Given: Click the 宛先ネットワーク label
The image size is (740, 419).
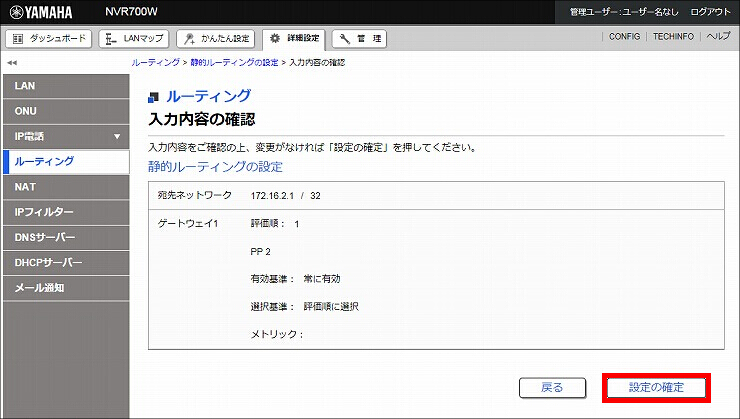Looking at the screenshot, I should [195, 195].
